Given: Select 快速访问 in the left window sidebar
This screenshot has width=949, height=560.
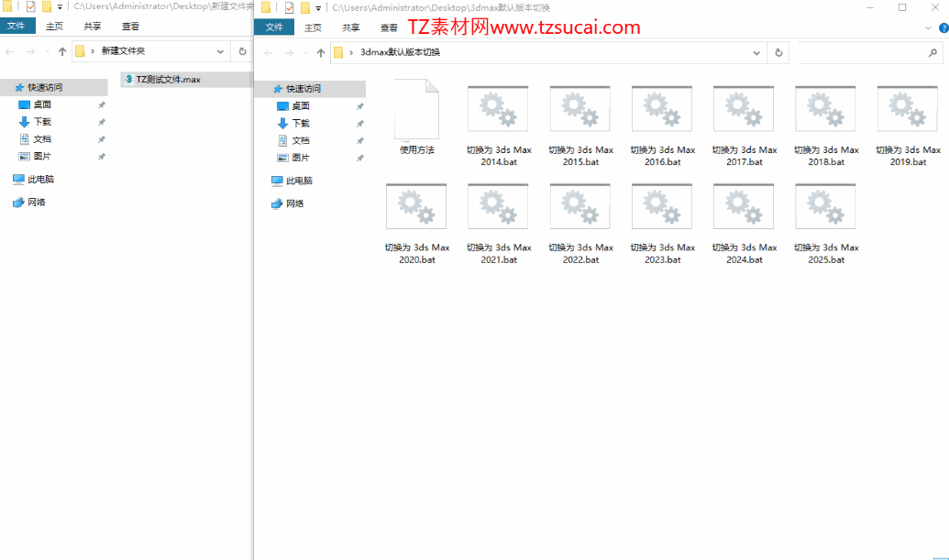Looking at the screenshot, I should pyautogui.click(x=54, y=88).
